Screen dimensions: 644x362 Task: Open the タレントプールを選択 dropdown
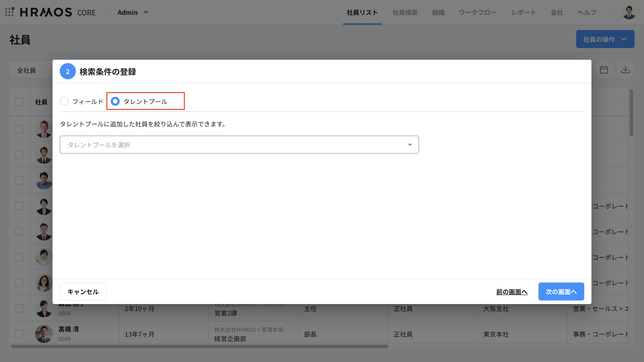239,144
